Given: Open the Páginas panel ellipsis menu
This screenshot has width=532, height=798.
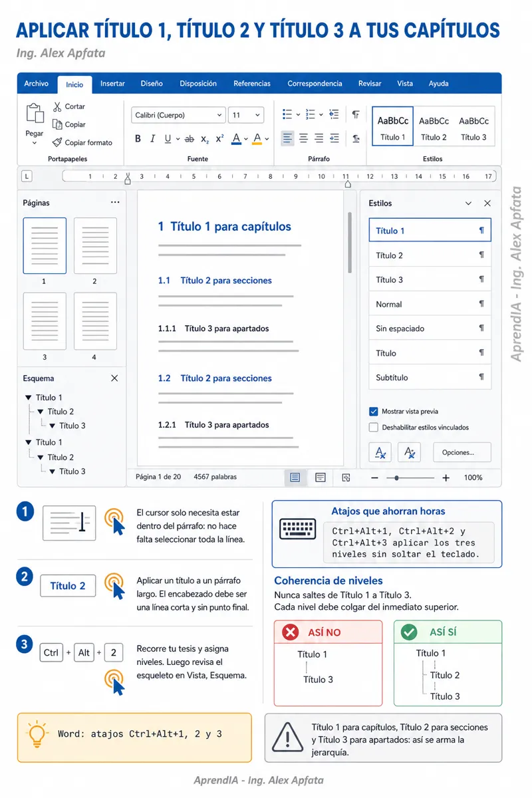Looking at the screenshot, I should pyautogui.click(x=115, y=202).
